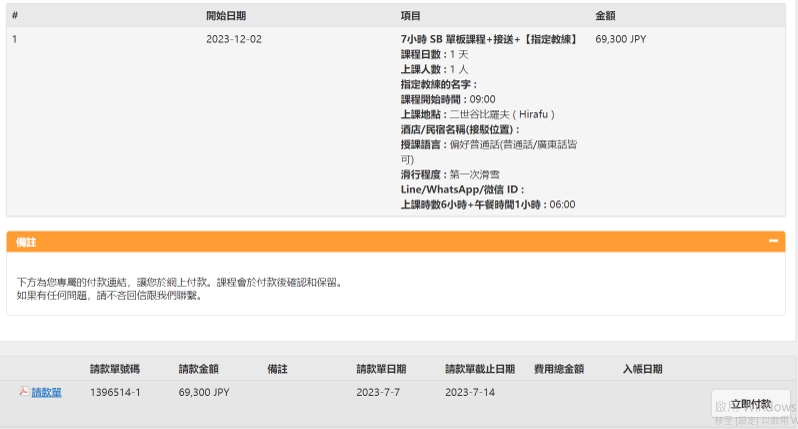The height and width of the screenshot is (429, 798).
Task: Collapse the 備註 panel with minus icon
Action: pos(773,241)
